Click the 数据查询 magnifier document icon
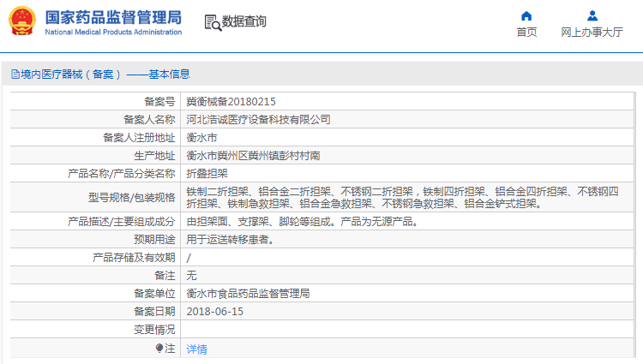Screen dimensions: 643x364 [212, 22]
